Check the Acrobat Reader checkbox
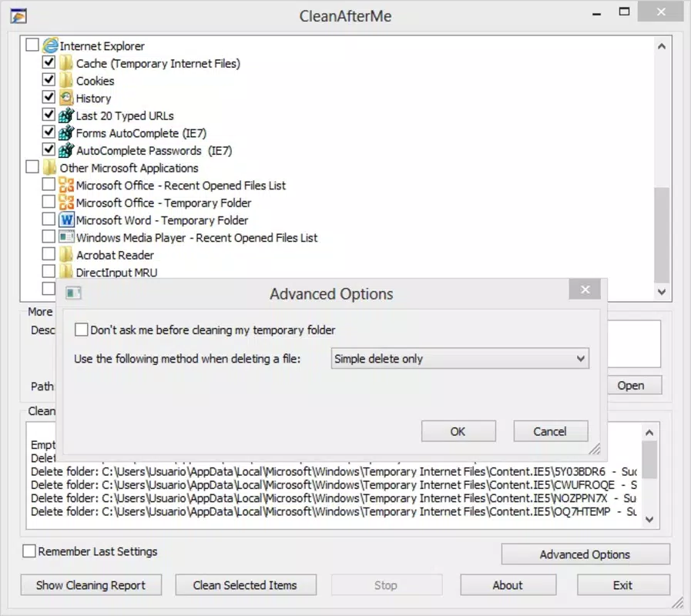This screenshot has width=691, height=616. pyautogui.click(x=49, y=253)
